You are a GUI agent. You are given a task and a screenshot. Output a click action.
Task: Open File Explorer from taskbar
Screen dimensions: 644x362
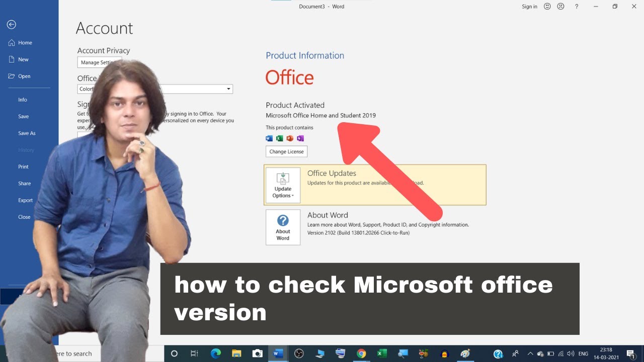(236, 353)
